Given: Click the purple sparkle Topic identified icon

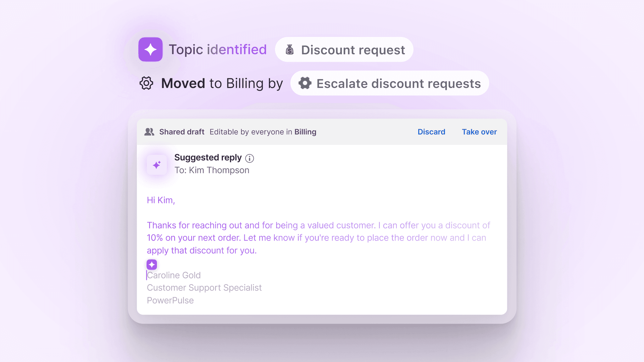Looking at the screenshot, I should pyautogui.click(x=150, y=49).
